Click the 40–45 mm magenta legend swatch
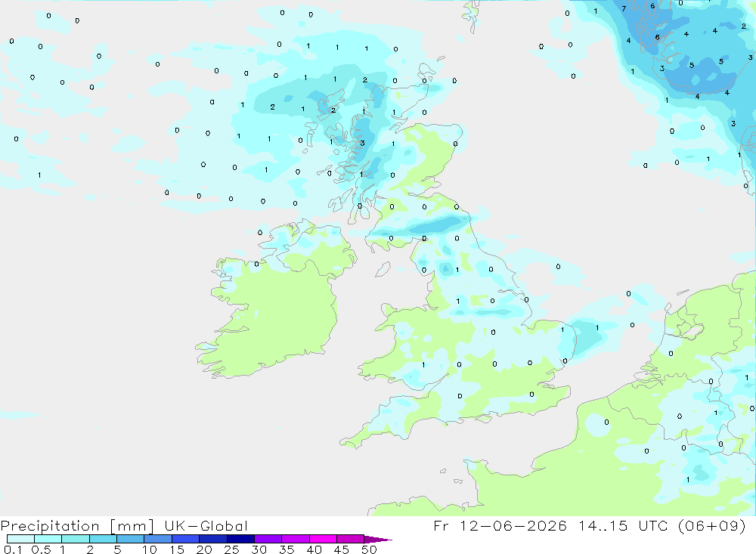 pyautogui.click(x=323, y=539)
